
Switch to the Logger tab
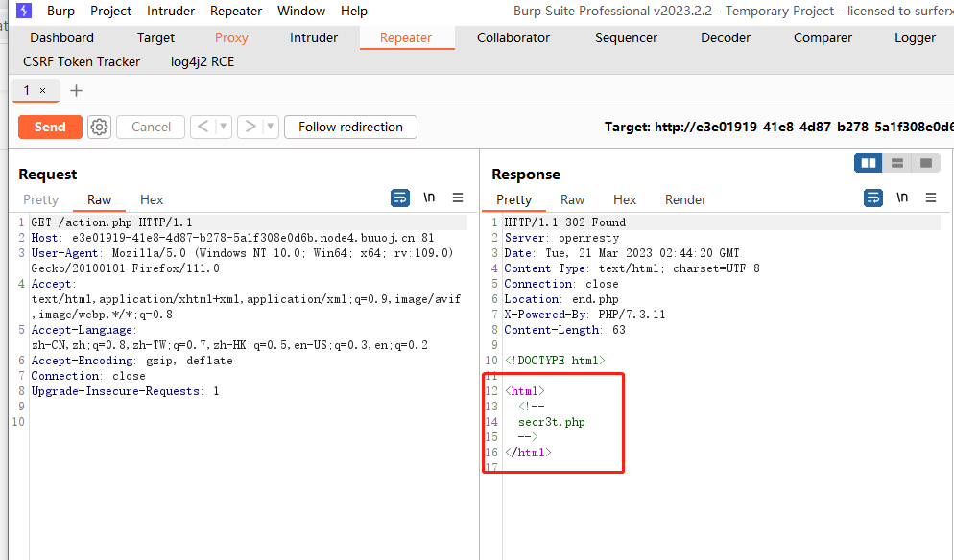(915, 37)
